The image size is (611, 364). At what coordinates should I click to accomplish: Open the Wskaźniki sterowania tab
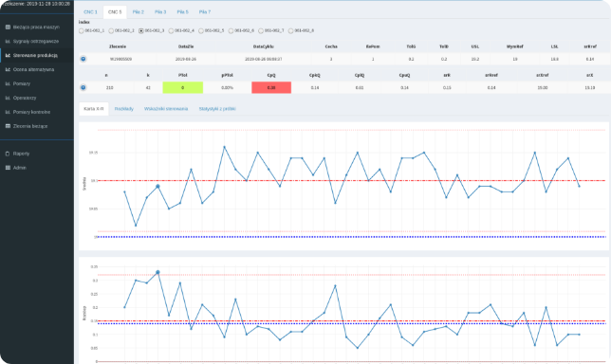[x=166, y=109]
